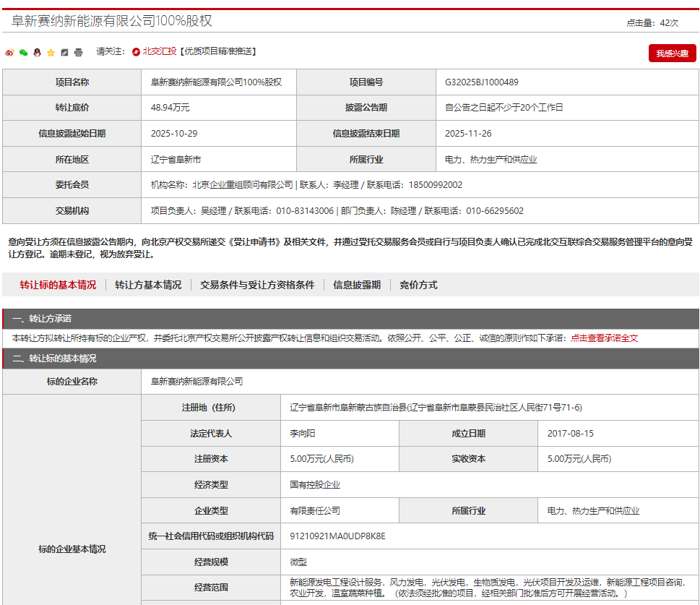This screenshot has height=605, width=700.
Task: Switch to the 转让方基本情况 tab
Action: [x=147, y=285]
